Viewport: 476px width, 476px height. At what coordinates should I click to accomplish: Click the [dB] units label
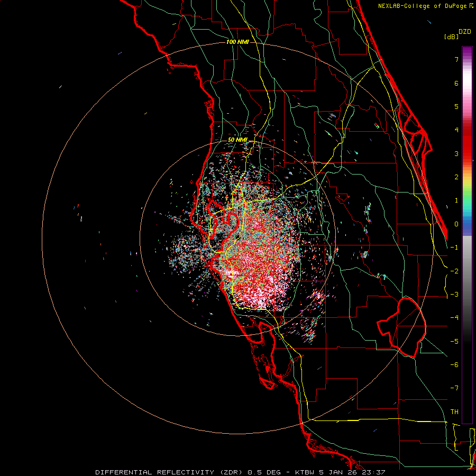pyautogui.click(x=451, y=36)
